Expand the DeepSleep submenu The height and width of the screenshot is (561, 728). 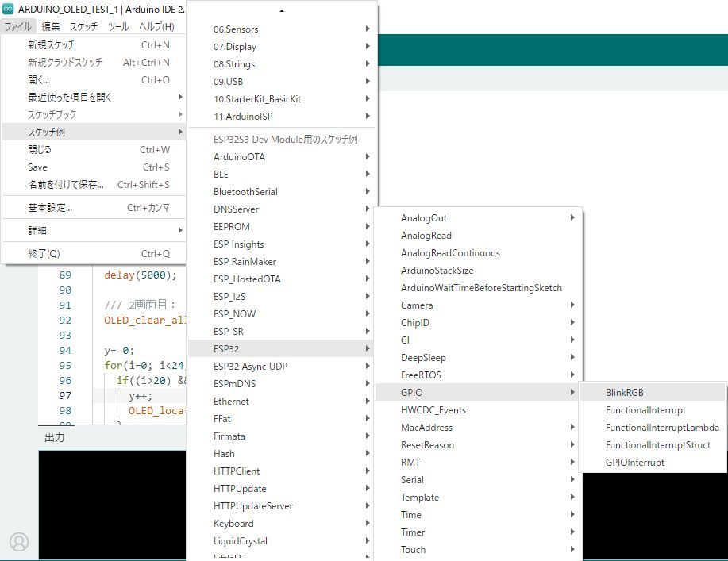pos(423,358)
